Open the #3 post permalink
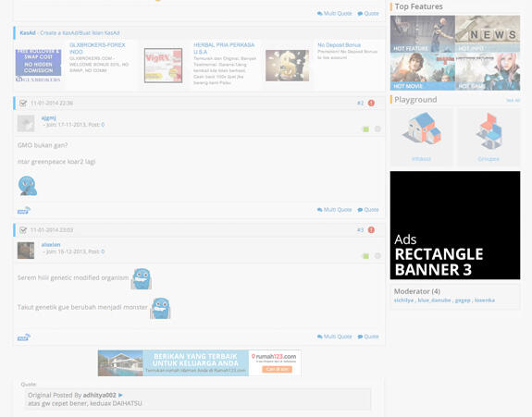Image resolution: width=532 pixels, height=417 pixels. point(360,230)
